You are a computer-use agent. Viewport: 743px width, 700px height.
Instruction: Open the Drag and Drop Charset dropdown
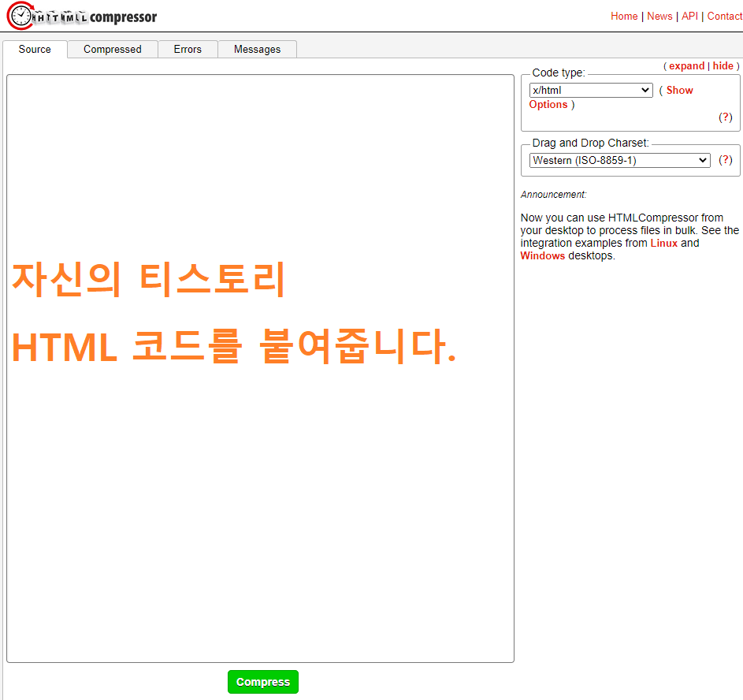coord(620,160)
